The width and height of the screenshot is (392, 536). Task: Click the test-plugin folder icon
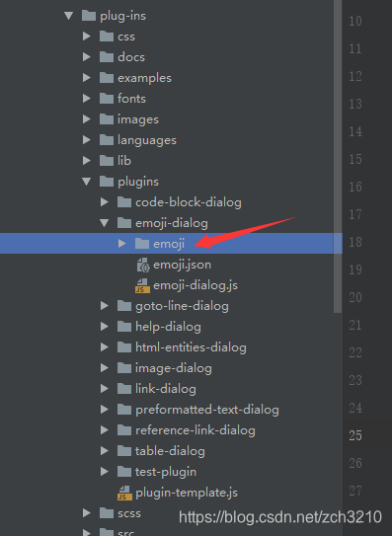click(x=124, y=472)
